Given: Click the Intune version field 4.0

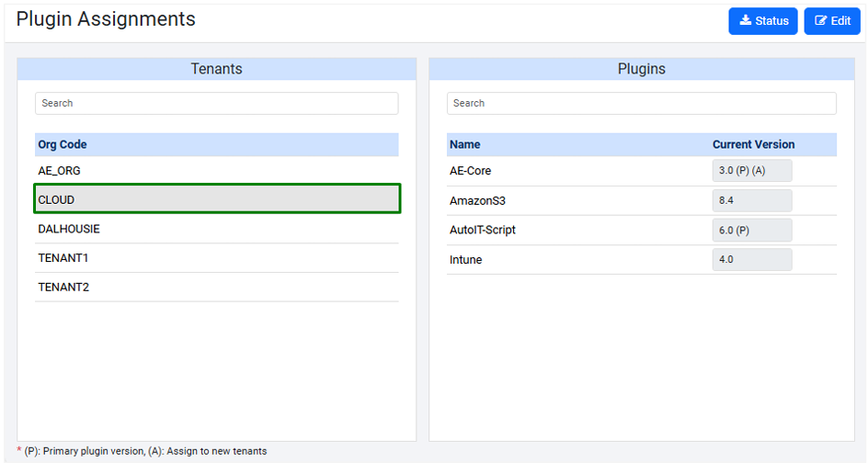Looking at the screenshot, I should click(752, 259).
